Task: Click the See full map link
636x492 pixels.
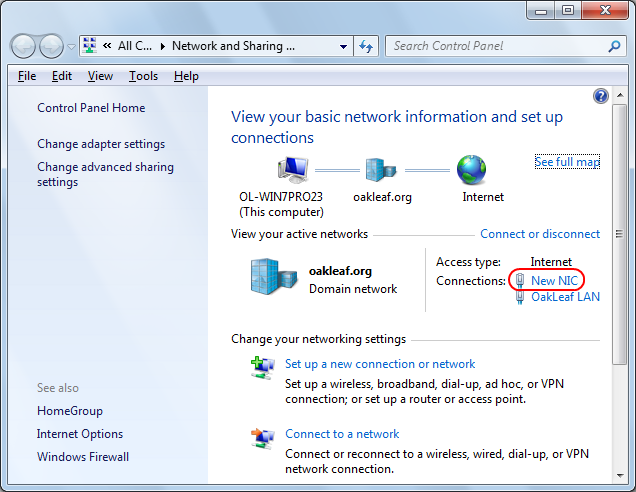Action: (x=567, y=162)
